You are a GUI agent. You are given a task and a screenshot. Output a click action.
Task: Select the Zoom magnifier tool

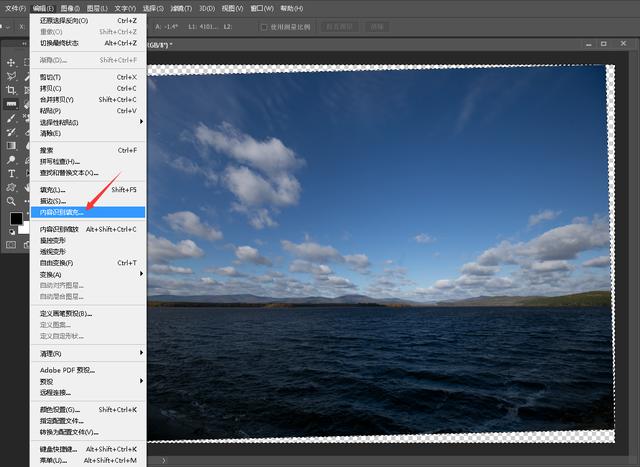[12, 201]
